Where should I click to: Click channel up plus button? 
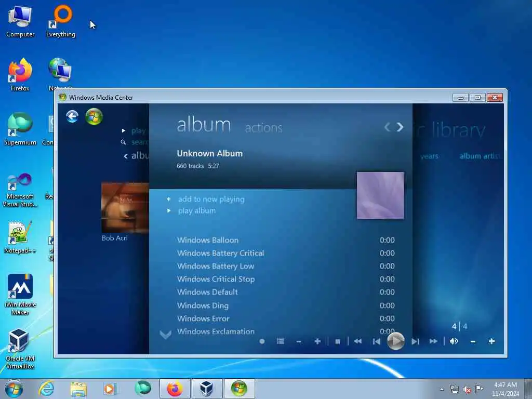pyautogui.click(x=317, y=341)
